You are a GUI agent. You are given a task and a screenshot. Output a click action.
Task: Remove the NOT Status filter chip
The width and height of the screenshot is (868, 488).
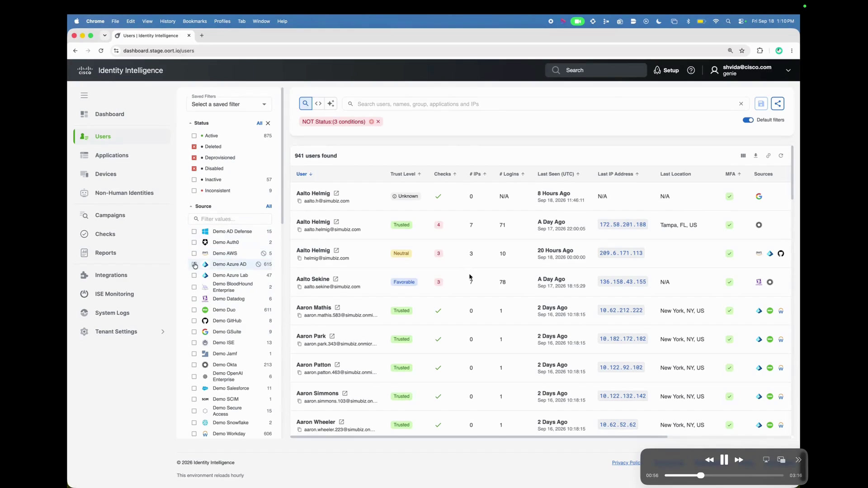point(378,122)
